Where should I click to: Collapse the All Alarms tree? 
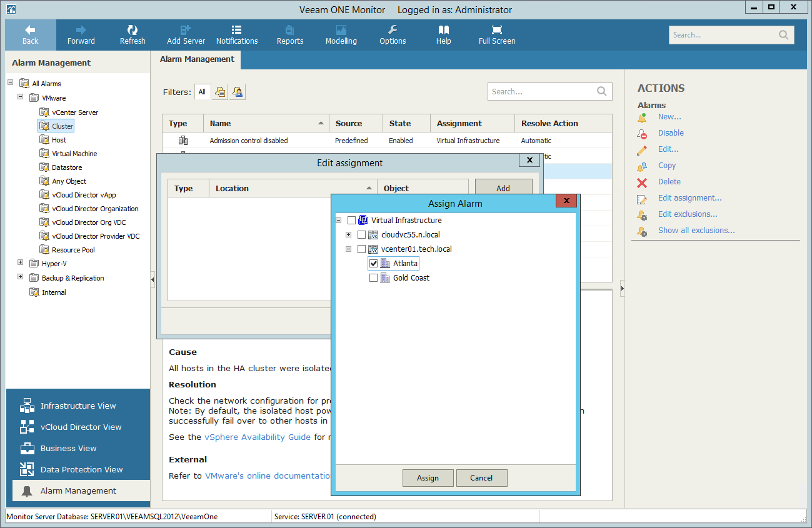coord(11,83)
